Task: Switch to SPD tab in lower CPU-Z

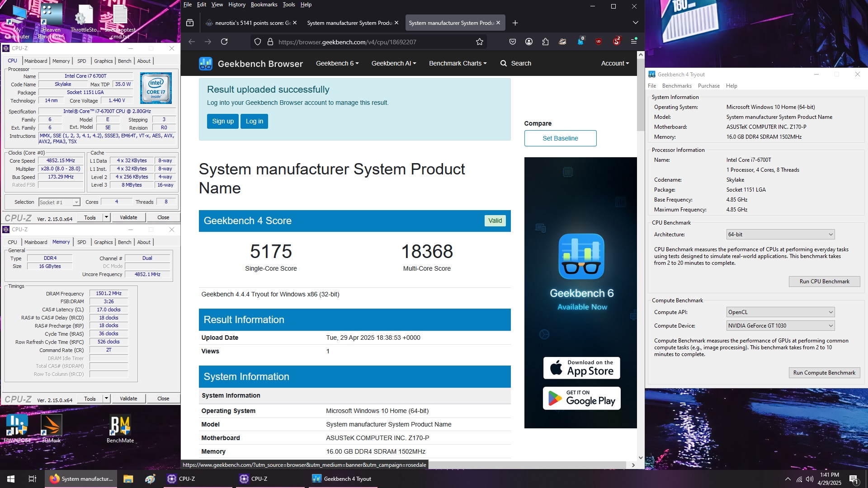Action: tap(81, 242)
